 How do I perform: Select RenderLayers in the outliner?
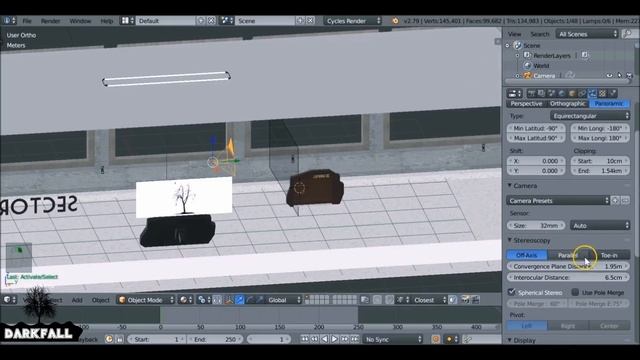tap(552, 56)
